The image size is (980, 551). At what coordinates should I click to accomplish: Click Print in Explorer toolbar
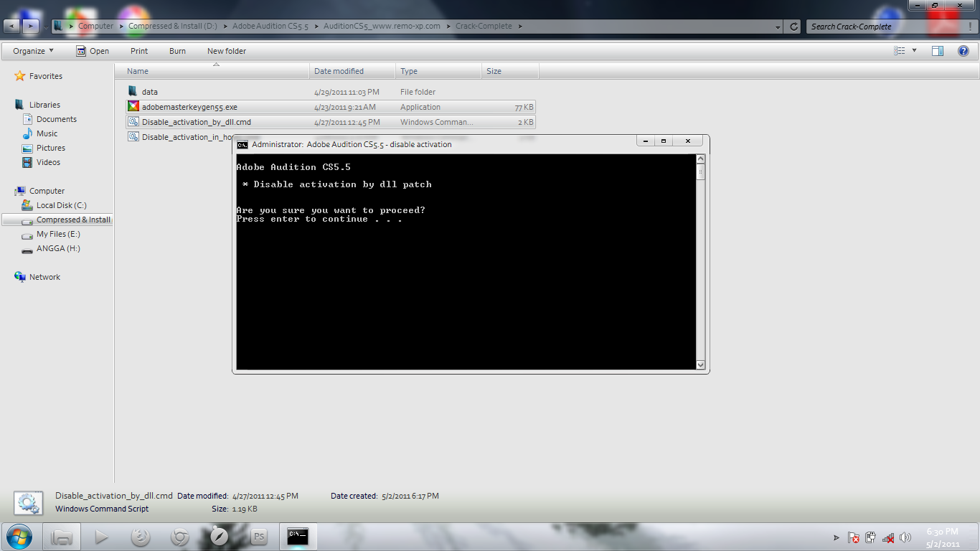[x=139, y=51]
